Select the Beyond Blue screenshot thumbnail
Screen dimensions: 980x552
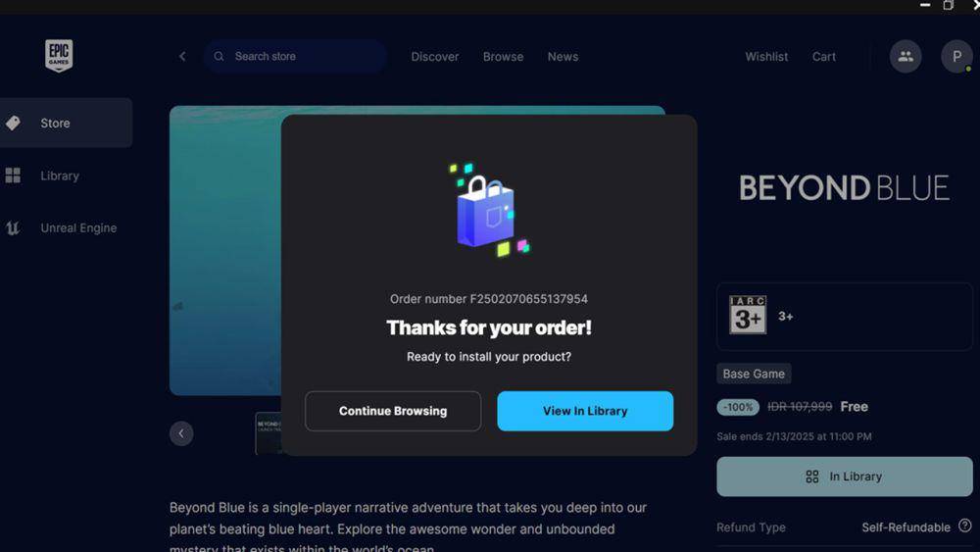269,432
